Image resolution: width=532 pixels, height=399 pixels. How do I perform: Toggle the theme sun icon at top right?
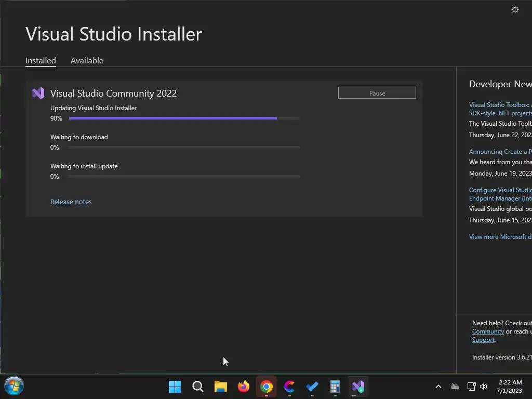click(515, 9)
